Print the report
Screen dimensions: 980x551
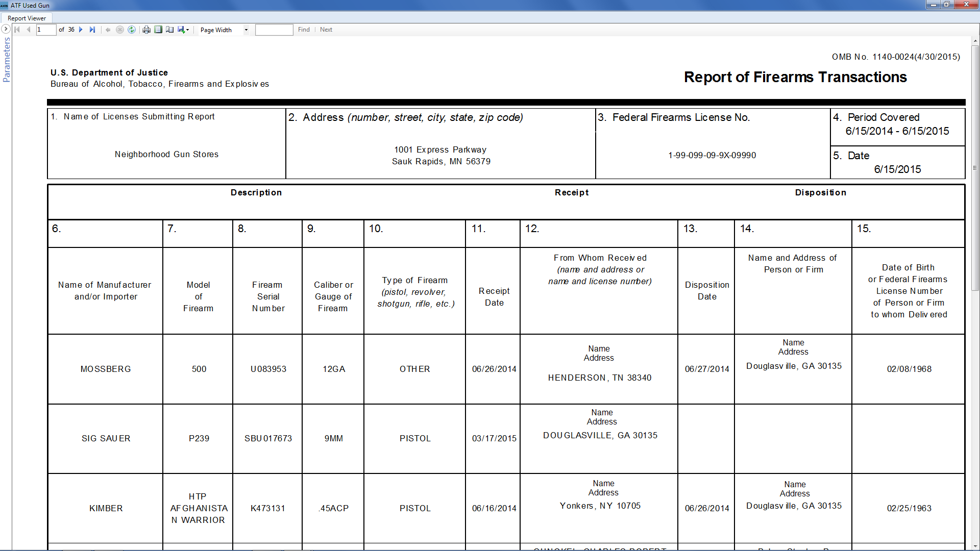(x=146, y=30)
